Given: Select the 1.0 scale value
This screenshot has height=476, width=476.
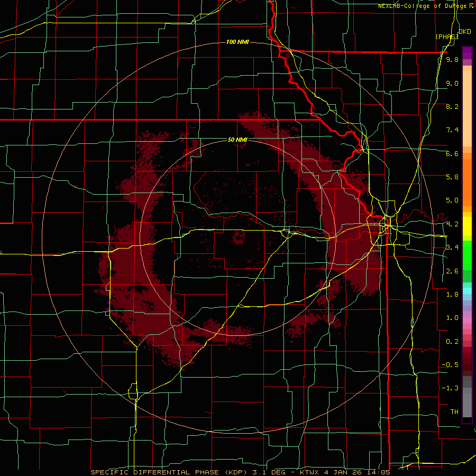Looking at the screenshot, I should coord(452,318).
